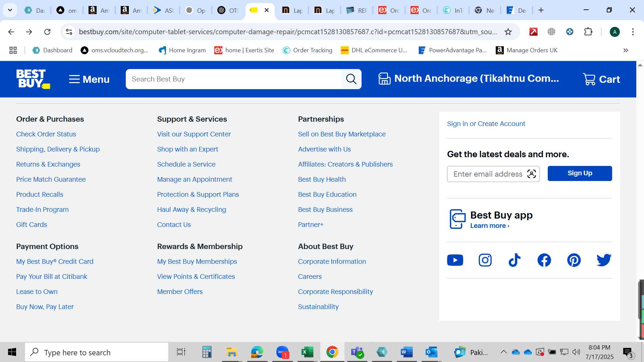644x362 pixels.
Task: Bookmark this page with star icon
Action: coord(508,32)
